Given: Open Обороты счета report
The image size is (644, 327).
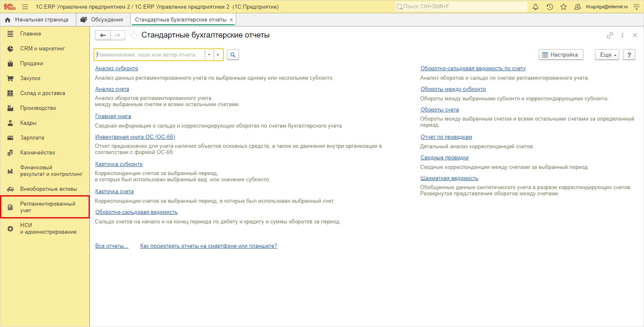Looking at the screenshot, I should point(440,110).
